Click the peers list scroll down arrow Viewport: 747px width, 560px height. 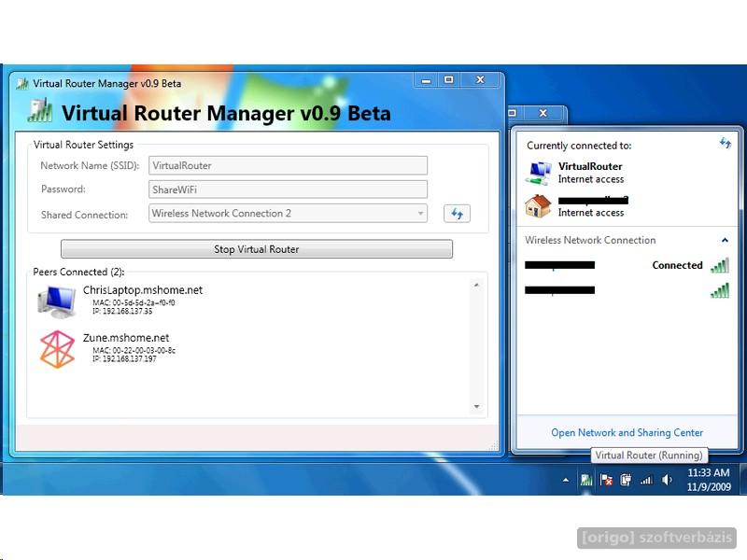click(x=476, y=406)
